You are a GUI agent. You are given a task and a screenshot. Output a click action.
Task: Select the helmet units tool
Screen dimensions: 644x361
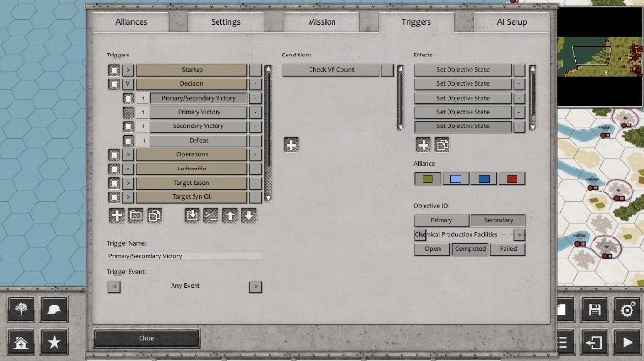pyautogui.click(x=55, y=309)
